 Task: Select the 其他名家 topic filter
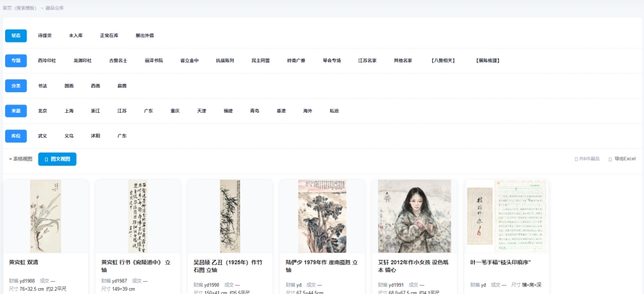click(403, 61)
